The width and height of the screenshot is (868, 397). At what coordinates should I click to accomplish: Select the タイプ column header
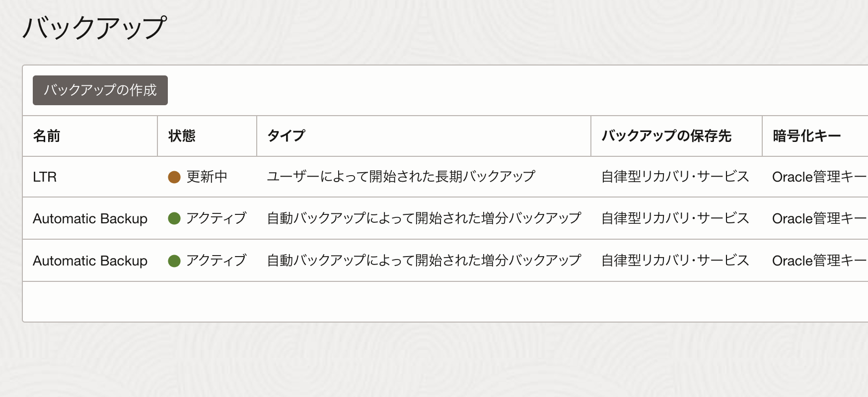tap(286, 136)
